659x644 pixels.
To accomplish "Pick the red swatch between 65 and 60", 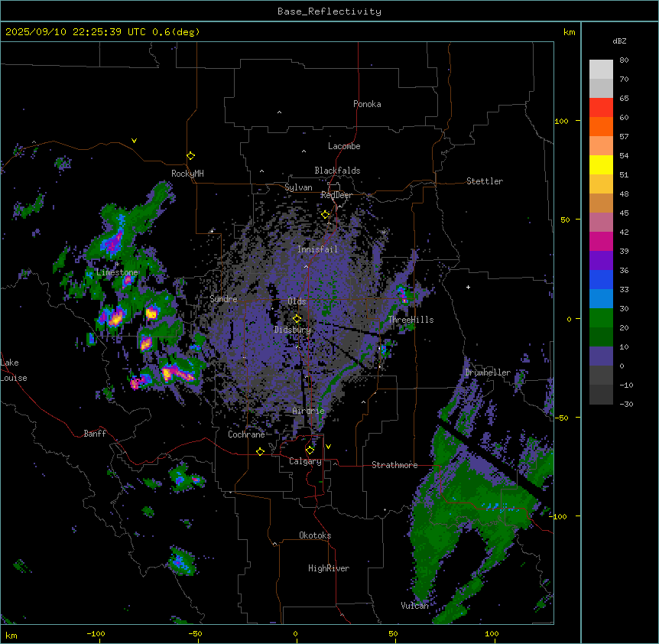I will (x=601, y=107).
